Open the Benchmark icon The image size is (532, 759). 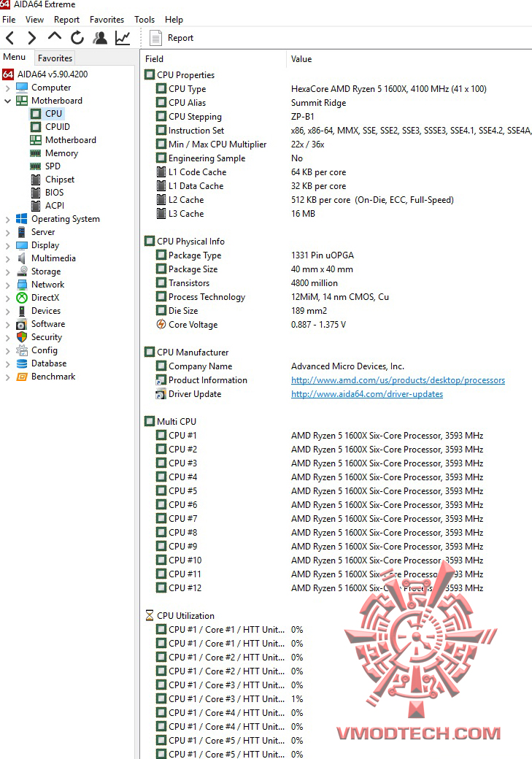(22, 377)
